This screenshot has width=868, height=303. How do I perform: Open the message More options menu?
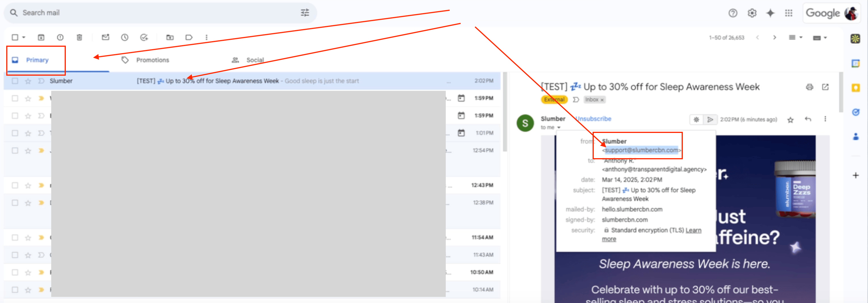825,119
